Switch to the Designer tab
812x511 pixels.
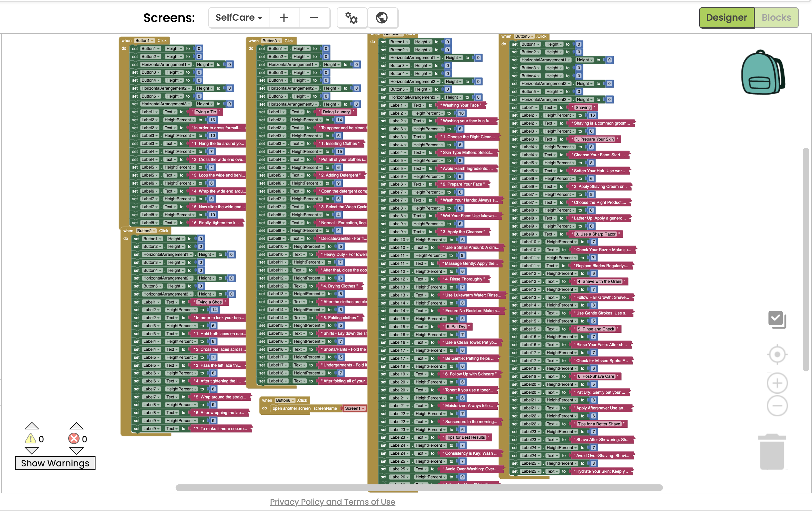[726, 18]
